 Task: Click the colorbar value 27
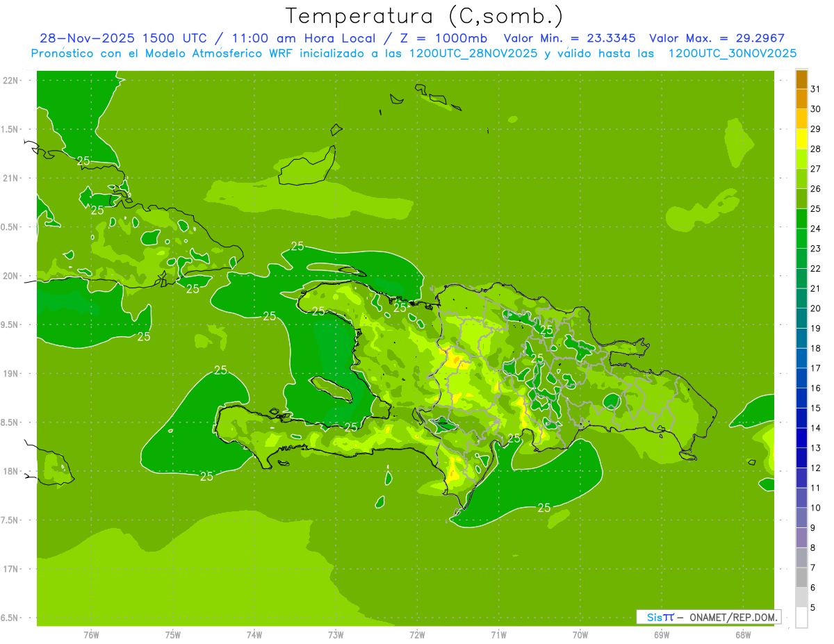pyautogui.click(x=815, y=169)
